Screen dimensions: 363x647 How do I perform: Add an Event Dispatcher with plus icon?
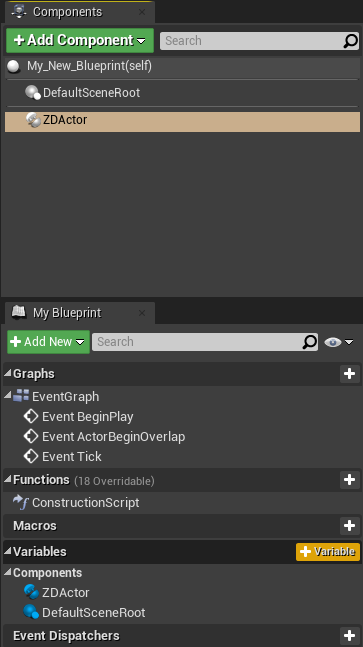[349, 636]
